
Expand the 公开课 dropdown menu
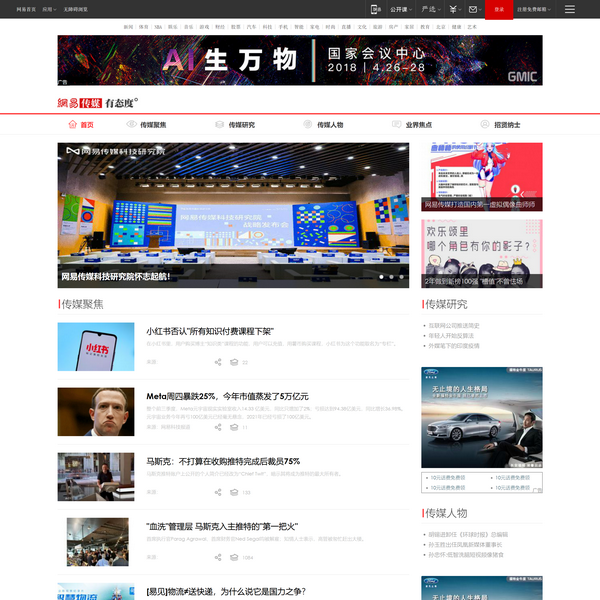pos(401,9)
